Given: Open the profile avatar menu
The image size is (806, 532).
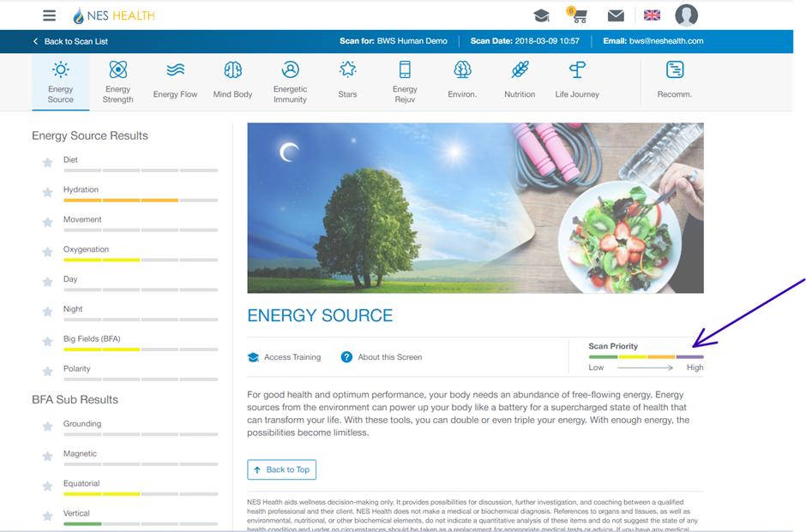Looking at the screenshot, I should point(688,15).
